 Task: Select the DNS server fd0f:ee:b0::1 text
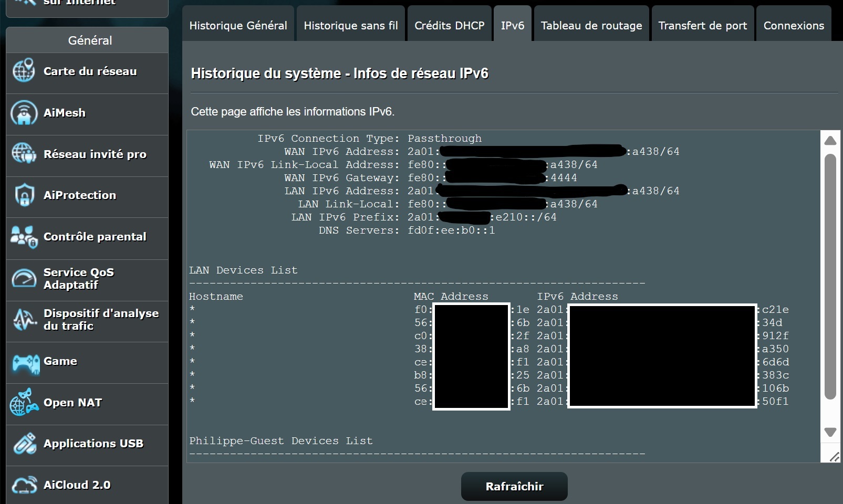tap(451, 230)
